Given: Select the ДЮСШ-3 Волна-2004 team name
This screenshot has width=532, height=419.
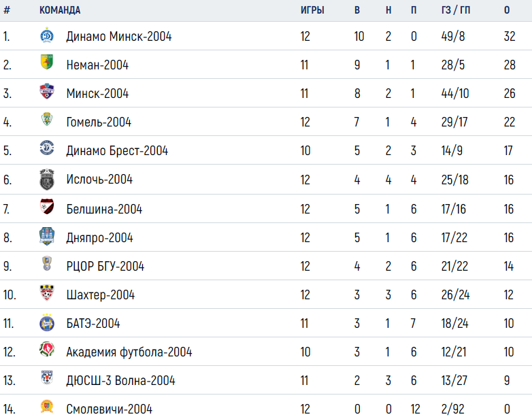Looking at the screenshot, I should tap(120, 381).
